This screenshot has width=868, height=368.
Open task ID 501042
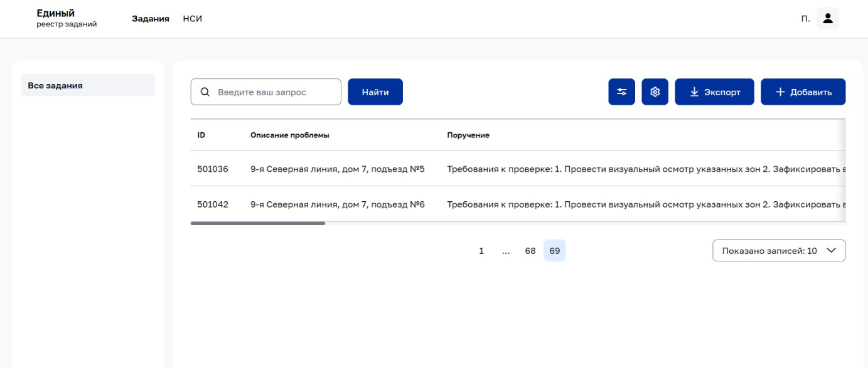213,204
